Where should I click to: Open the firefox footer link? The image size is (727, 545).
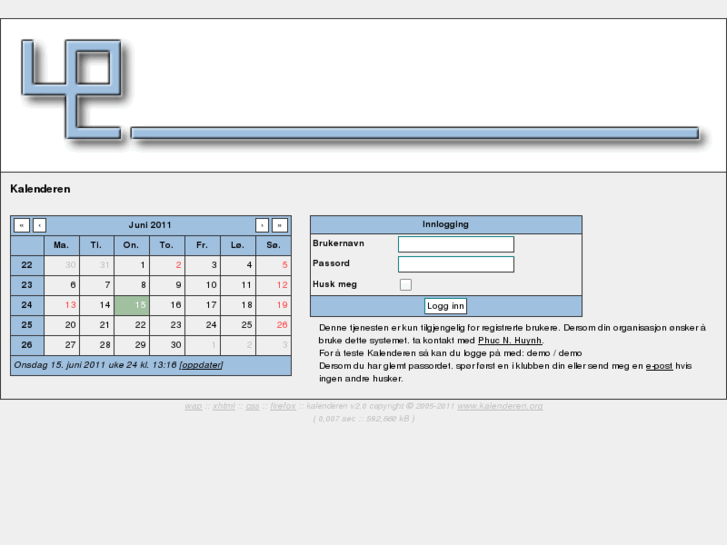[x=283, y=406]
